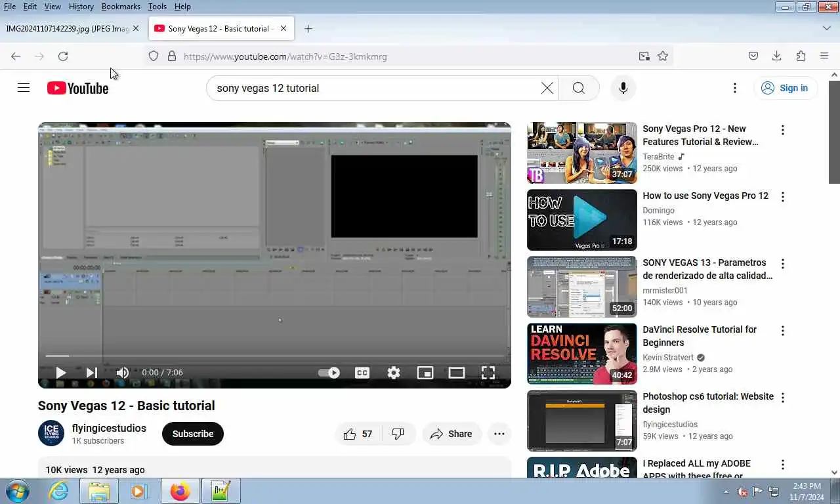Open the Edit menu
This screenshot has width=840, height=504.
[x=30, y=7]
